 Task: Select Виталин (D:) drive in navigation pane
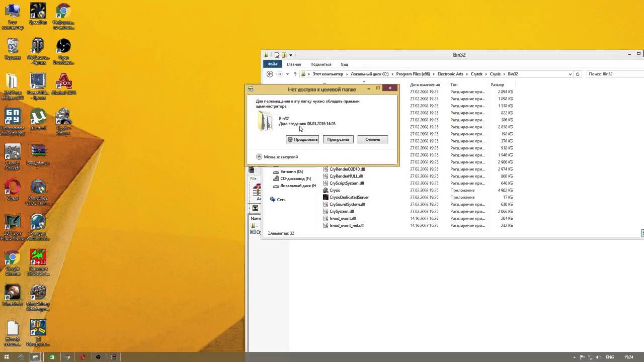(291, 172)
